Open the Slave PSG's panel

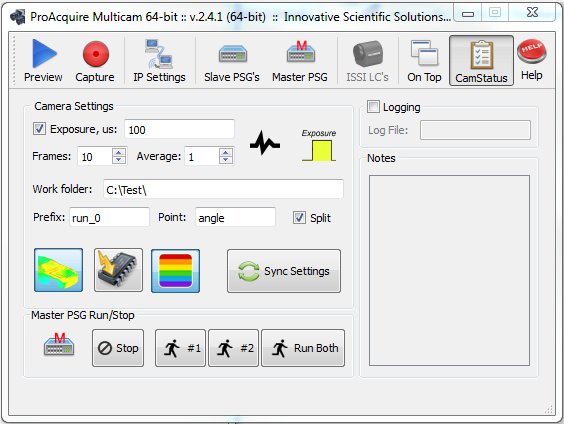232,60
